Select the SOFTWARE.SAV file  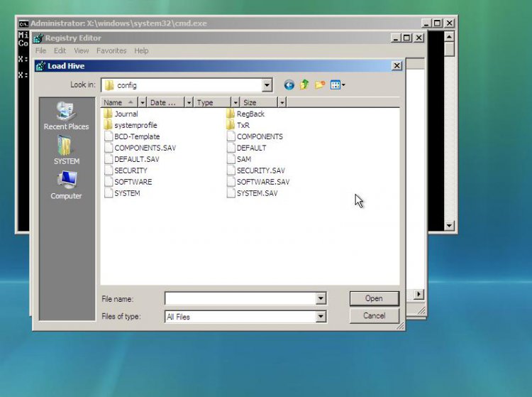258,182
